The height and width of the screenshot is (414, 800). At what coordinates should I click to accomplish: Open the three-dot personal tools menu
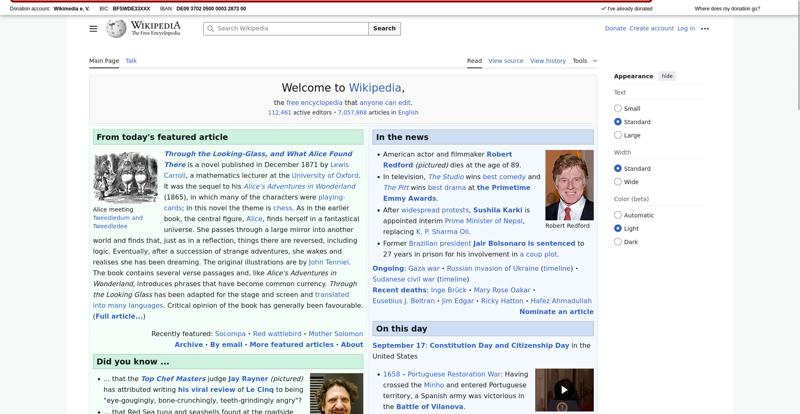[705, 29]
